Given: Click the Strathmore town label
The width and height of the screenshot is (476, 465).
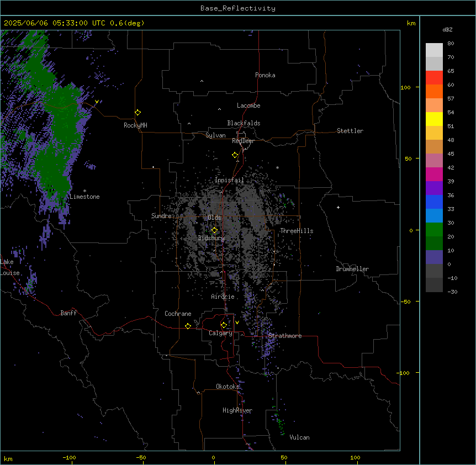Looking at the screenshot, I should [285, 336].
